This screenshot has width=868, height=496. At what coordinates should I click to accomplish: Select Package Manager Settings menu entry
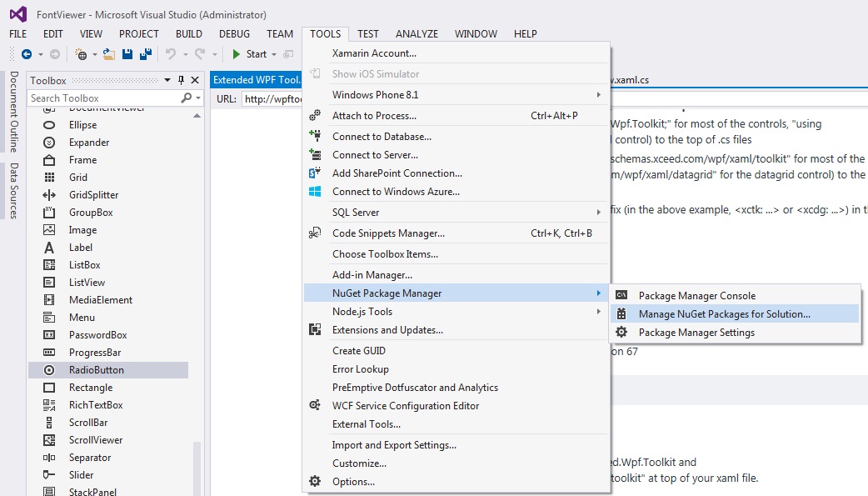pyautogui.click(x=736, y=333)
